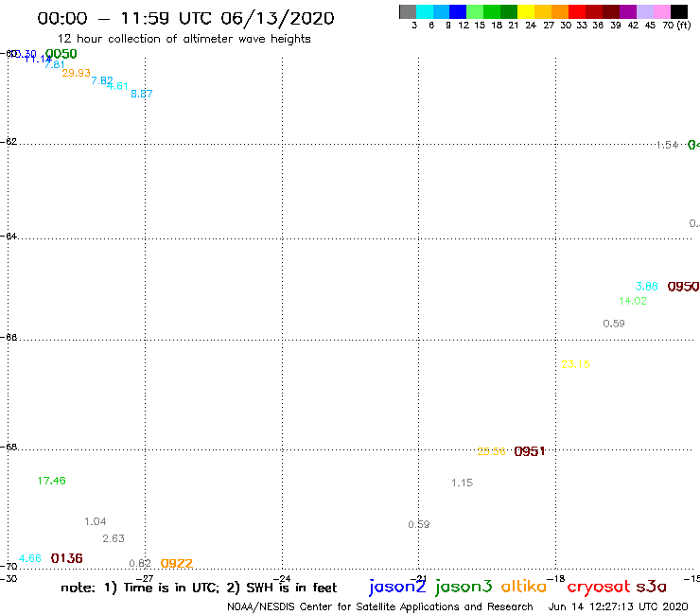Screen dimensions: 700x615
Task: Click the dark red time label 0950
Action: click(x=683, y=287)
